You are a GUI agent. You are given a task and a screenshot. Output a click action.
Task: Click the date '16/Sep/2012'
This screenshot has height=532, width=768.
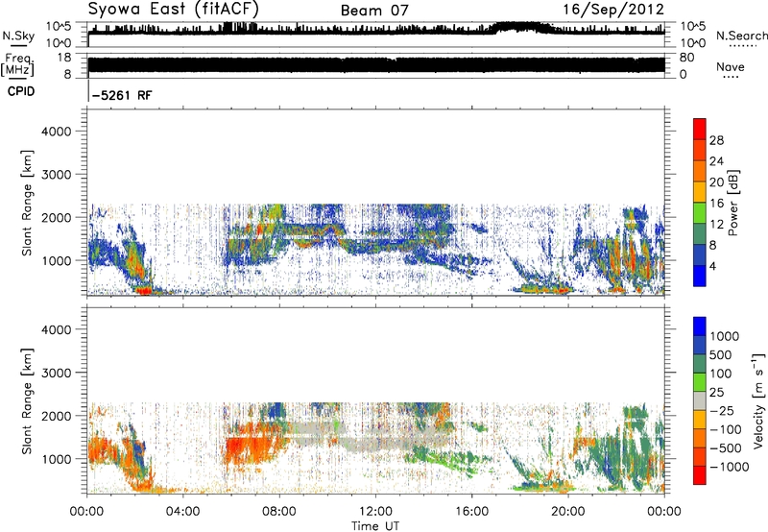613,10
